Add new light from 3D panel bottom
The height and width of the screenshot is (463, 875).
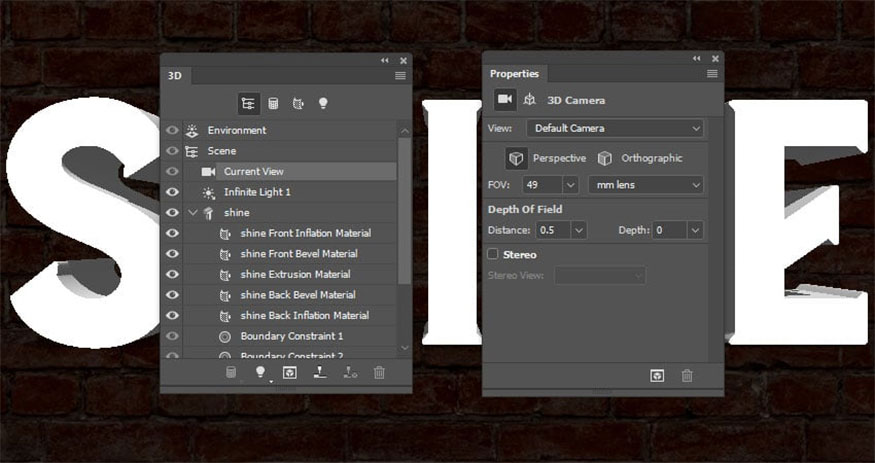[259, 372]
